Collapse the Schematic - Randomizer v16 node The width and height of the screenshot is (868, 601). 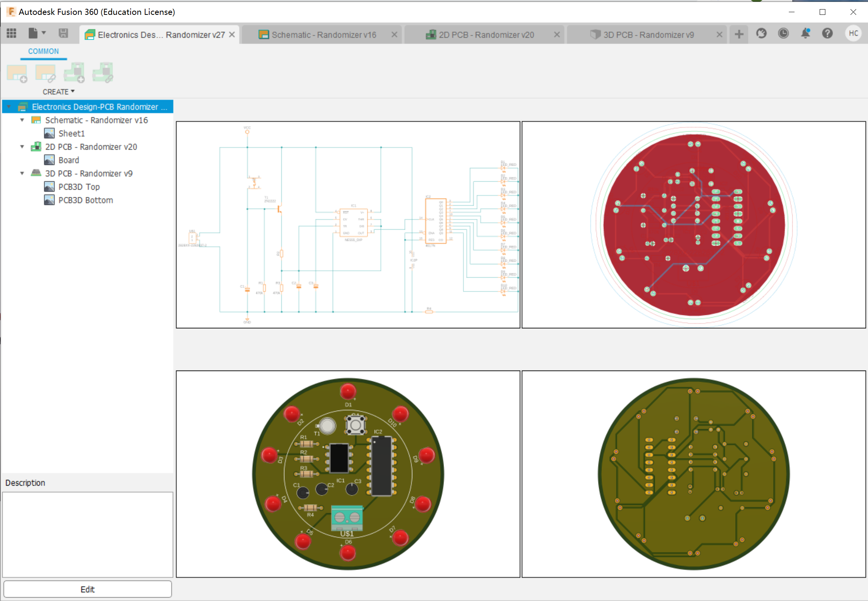coord(22,120)
